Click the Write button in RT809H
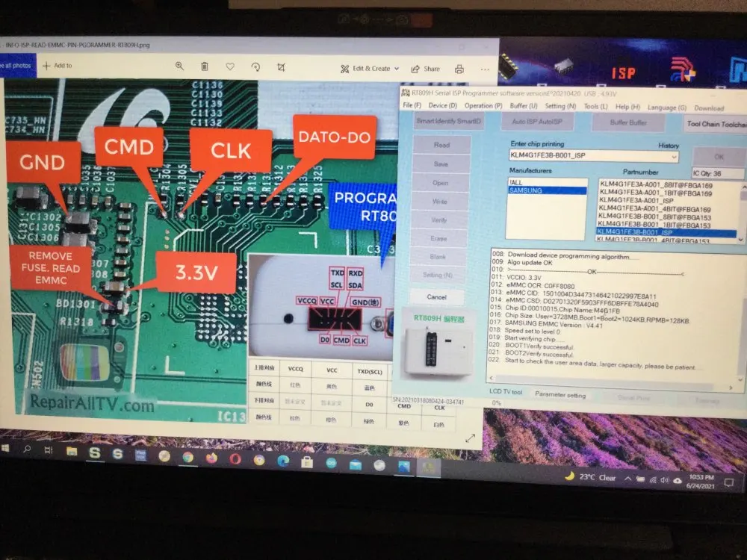The width and height of the screenshot is (747, 560). coord(440,202)
